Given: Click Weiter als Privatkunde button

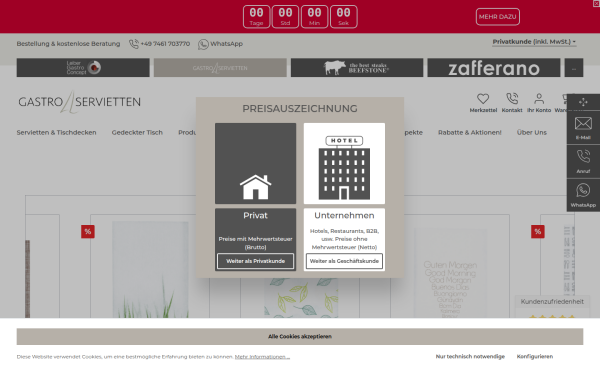Looking at the screenshot, I should pyautogui.click(x=256, y=261).
